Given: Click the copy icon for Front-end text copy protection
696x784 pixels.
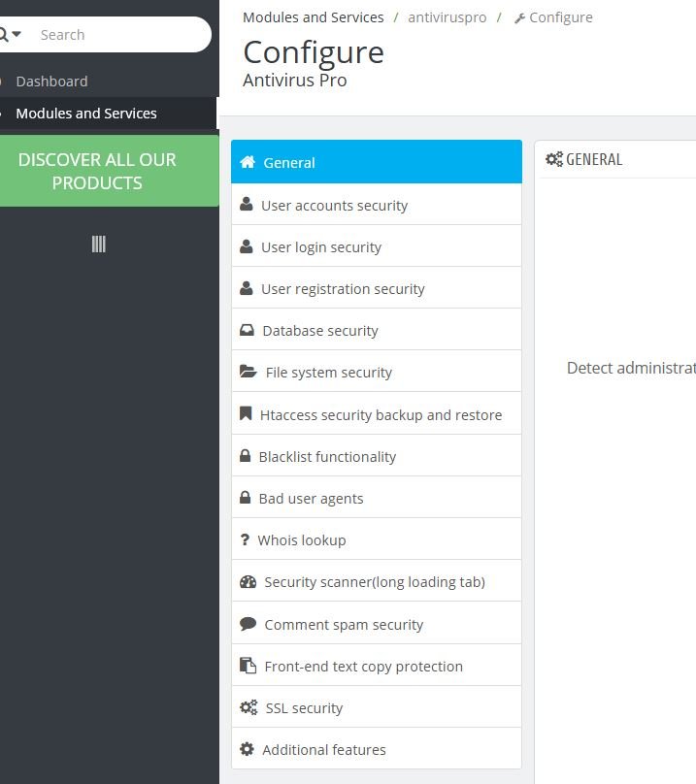Looking at the screenshot, I should pos(249,666).
